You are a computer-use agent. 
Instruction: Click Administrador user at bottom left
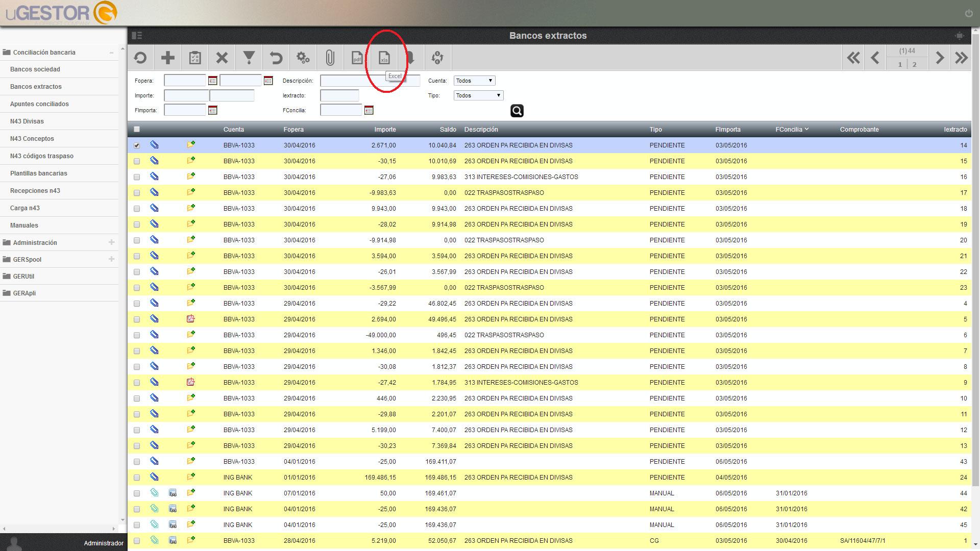tap(104, 543)
